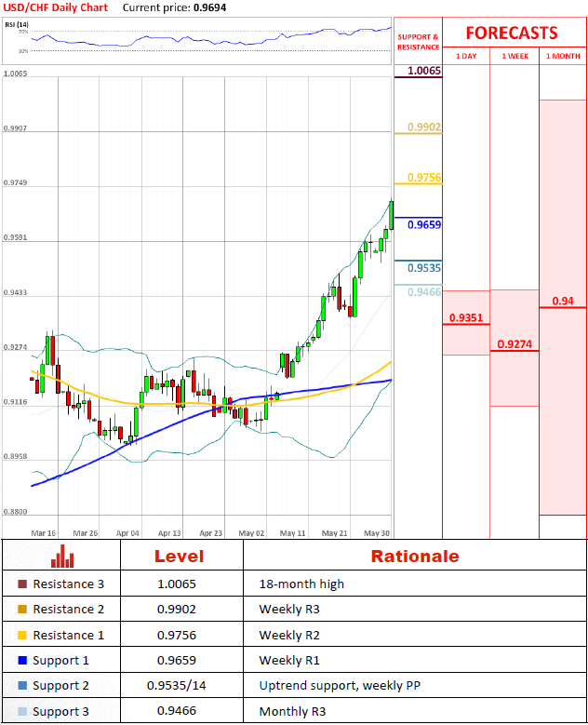Click the Rationale column header

pyautogui.click(x=415, y=557)
